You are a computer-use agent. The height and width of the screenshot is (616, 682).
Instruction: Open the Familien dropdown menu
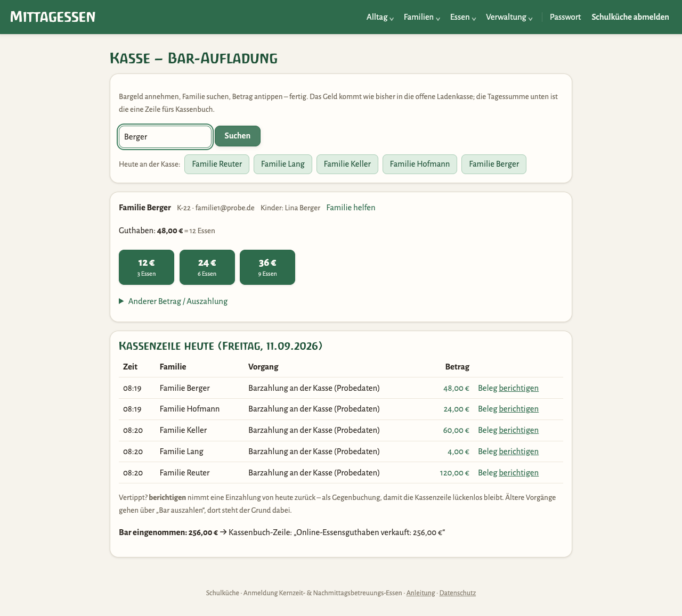[421, 17]
